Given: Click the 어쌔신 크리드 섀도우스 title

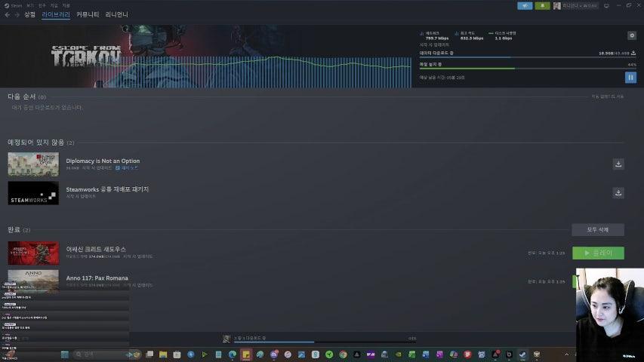Looking at the screenshot, I should [x=96, y=249].
